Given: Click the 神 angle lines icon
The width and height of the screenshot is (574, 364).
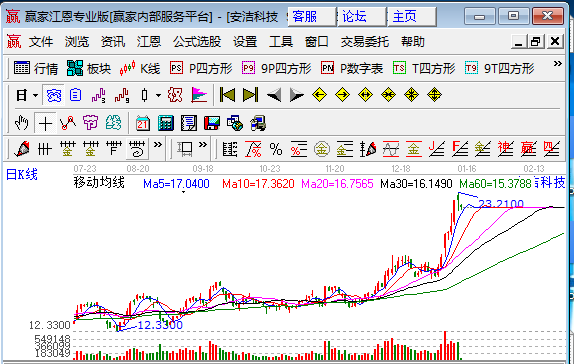Looking at the screenshot, I should tap(506, 149).
